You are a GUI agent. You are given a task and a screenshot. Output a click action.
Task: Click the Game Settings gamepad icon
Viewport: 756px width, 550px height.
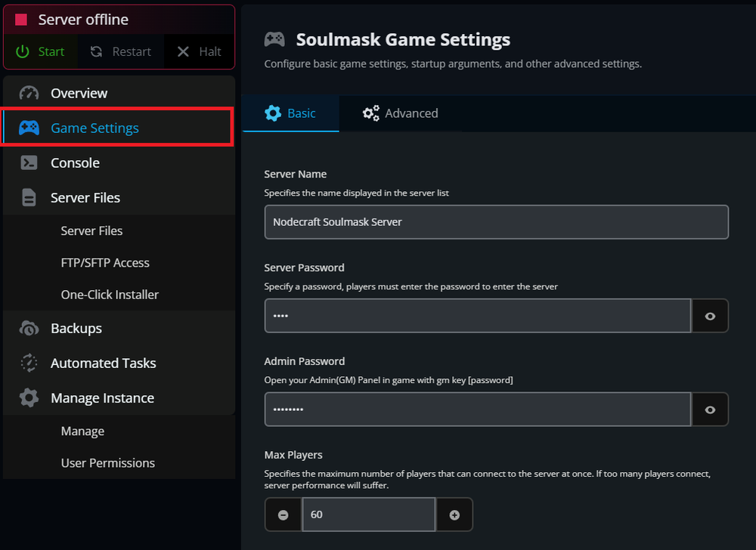pos(28,128)
